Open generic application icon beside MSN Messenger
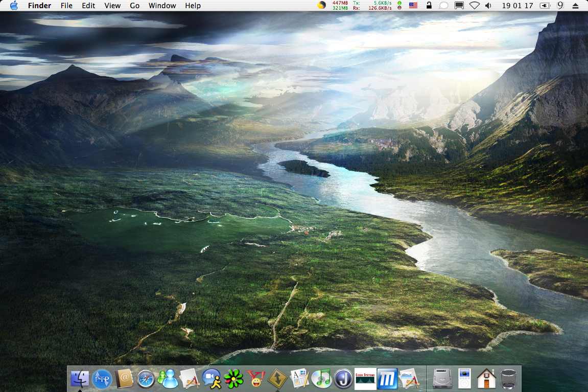This screenshot has width=588, height=392. point(190,379)
